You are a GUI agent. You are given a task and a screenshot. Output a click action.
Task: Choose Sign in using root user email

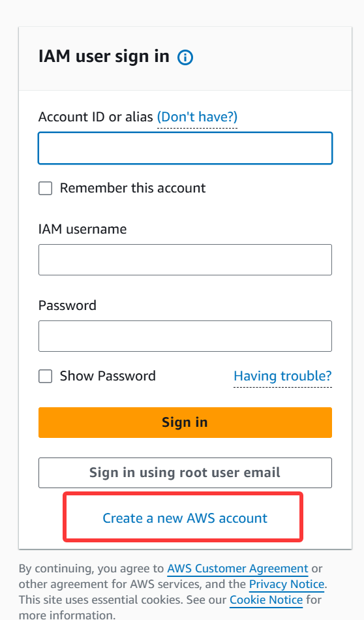pos(185,473)
